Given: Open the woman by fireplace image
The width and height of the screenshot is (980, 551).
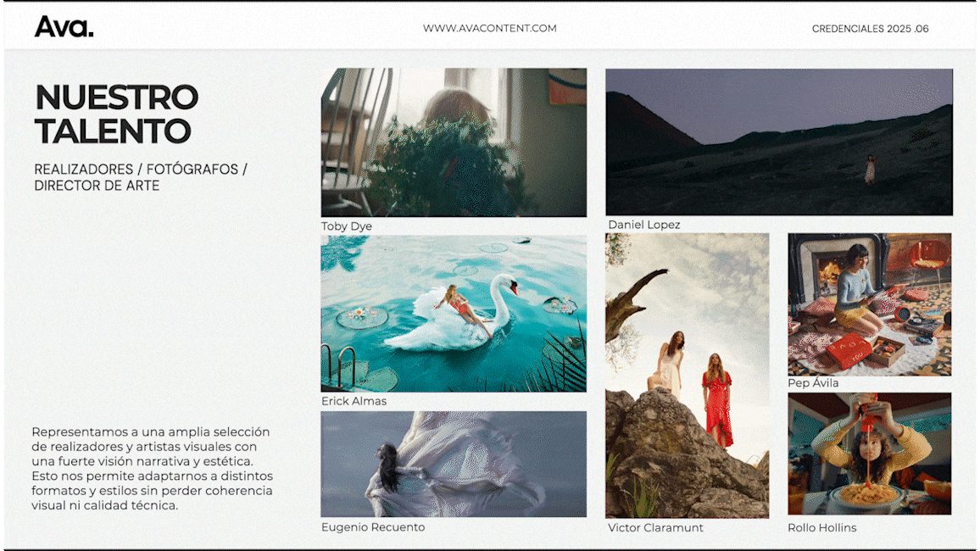Looking at the screenshot, I should (x=869, y=304).
